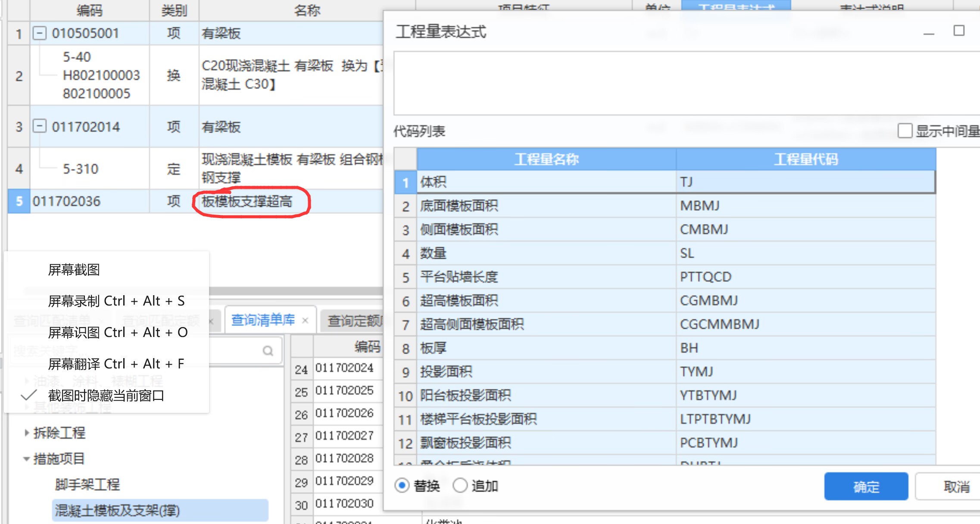
Task: Click 现浇混凝土模板 有梁板 name cell
Action: point(291,168)
